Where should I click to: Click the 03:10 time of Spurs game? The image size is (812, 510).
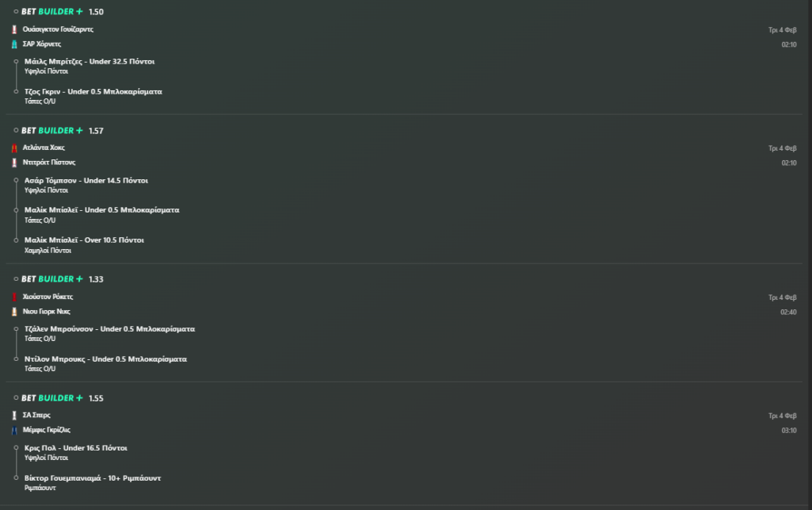789,430
